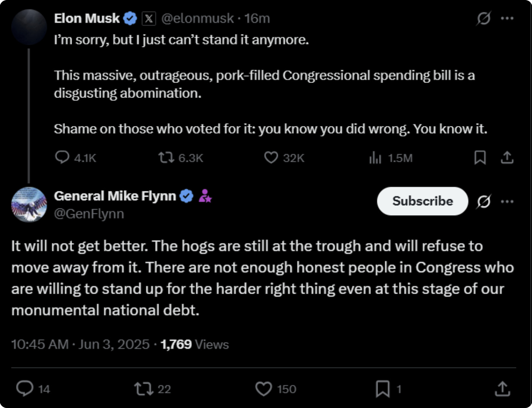
Task: Click Grok icon beside Subscribe button
Action: 483,202
